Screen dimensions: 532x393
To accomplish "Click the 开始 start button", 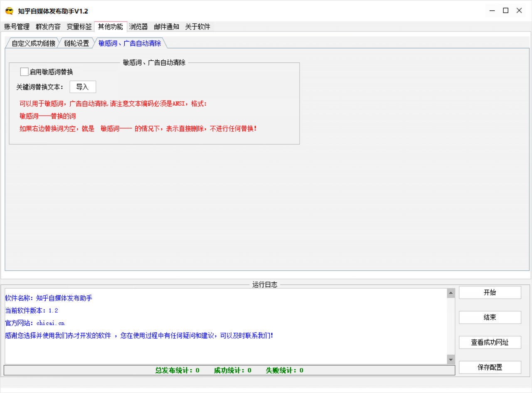I will (x=490, y=292).
